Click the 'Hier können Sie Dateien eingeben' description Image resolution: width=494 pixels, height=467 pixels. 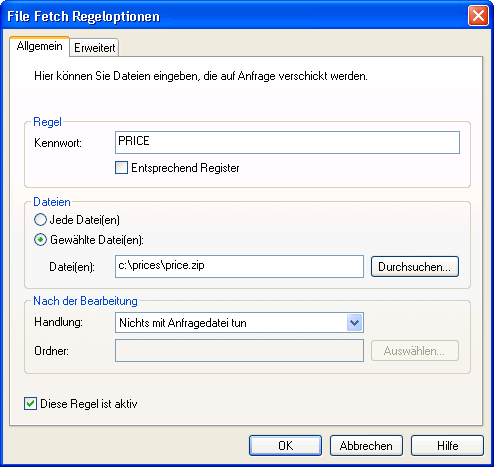click(201, 76)
